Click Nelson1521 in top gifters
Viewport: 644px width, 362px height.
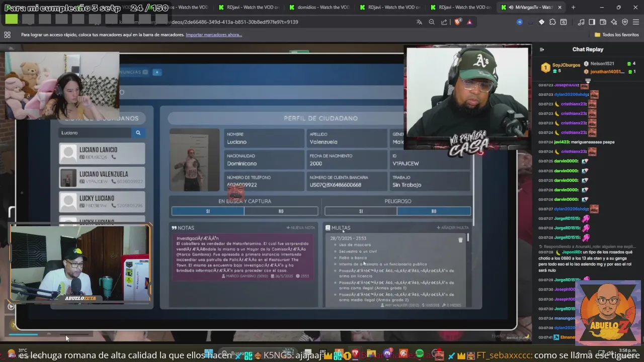[602, 64]
